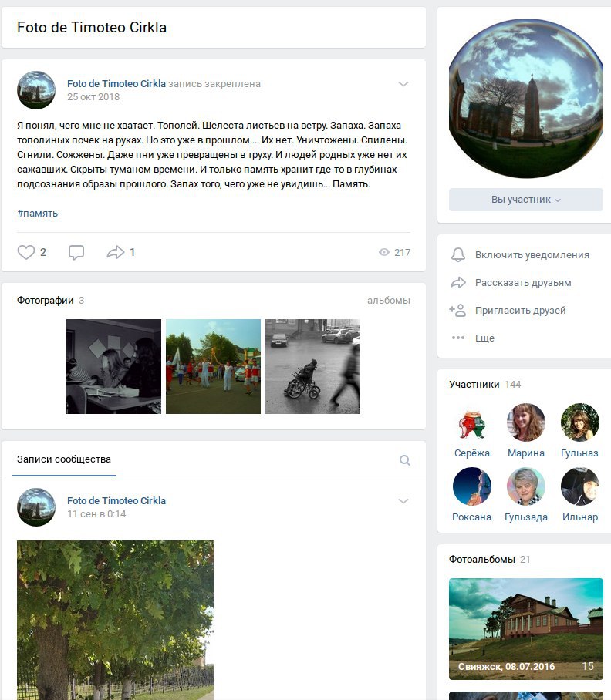Open comments on the pinned post
Screen dimensions: 611x700
tap(76, 252)
